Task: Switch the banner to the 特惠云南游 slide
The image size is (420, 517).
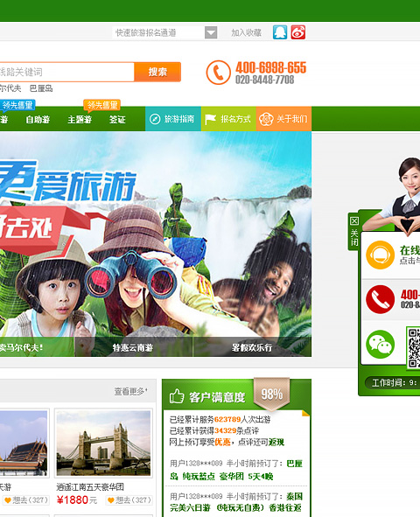Action: coord(134,347)
